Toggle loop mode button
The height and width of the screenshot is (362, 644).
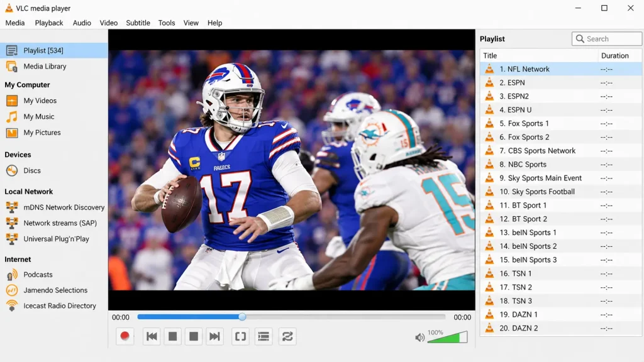pos(287,337)
